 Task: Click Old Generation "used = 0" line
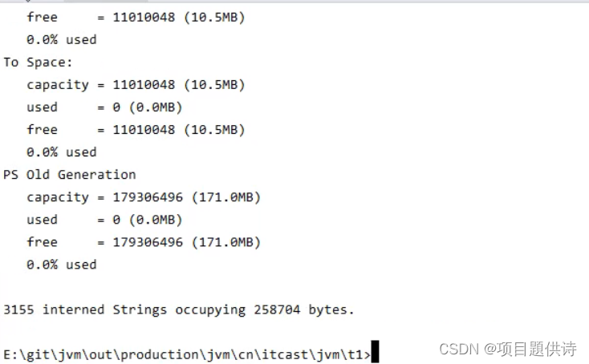(x=104, y=219)
